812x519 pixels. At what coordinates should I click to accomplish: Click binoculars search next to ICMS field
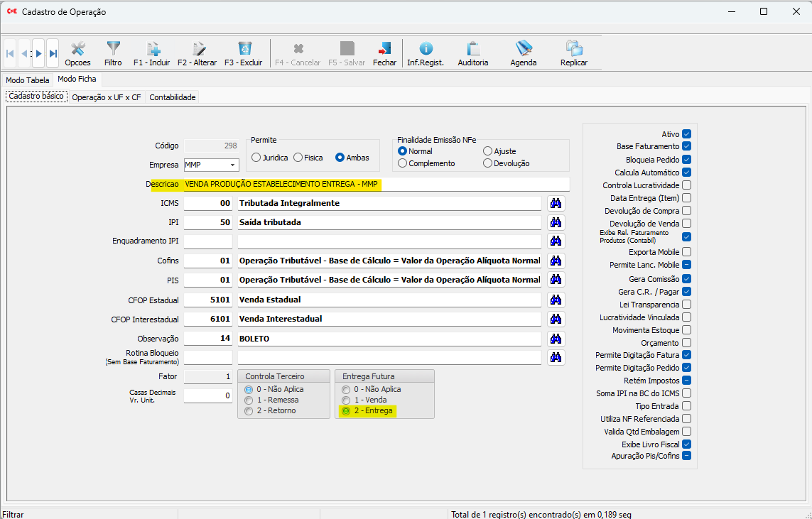(556, 204)
